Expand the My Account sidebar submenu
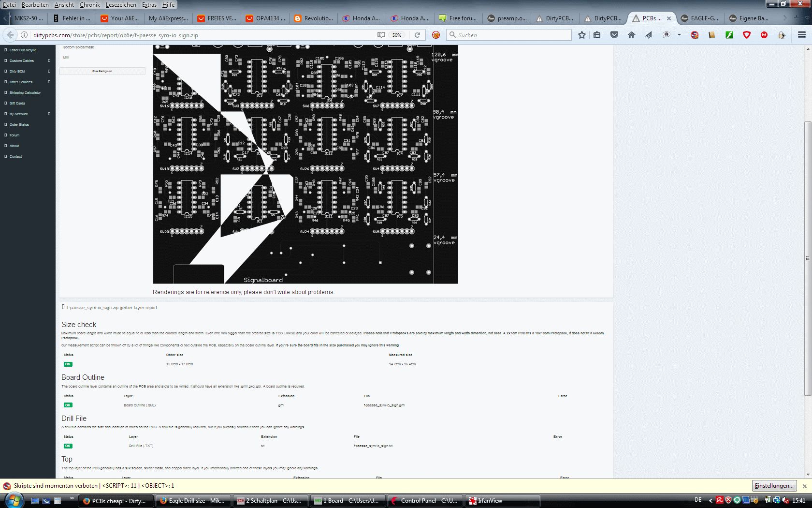 click(x=49, y=114)
